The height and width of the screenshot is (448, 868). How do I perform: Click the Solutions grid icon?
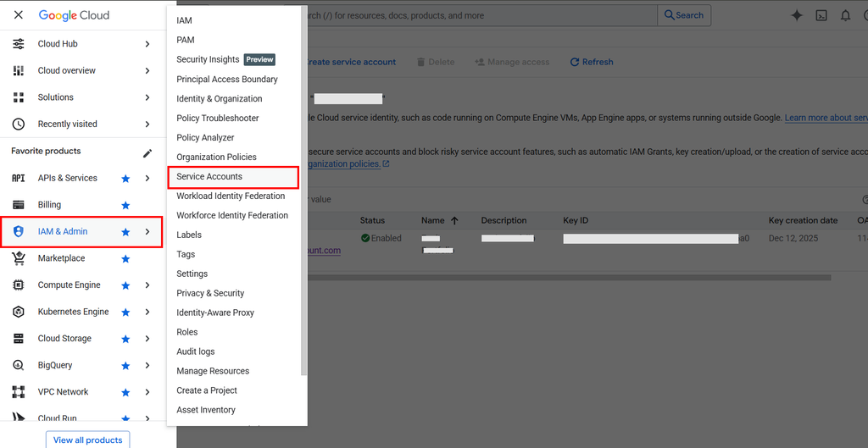[x=19, y=97]
